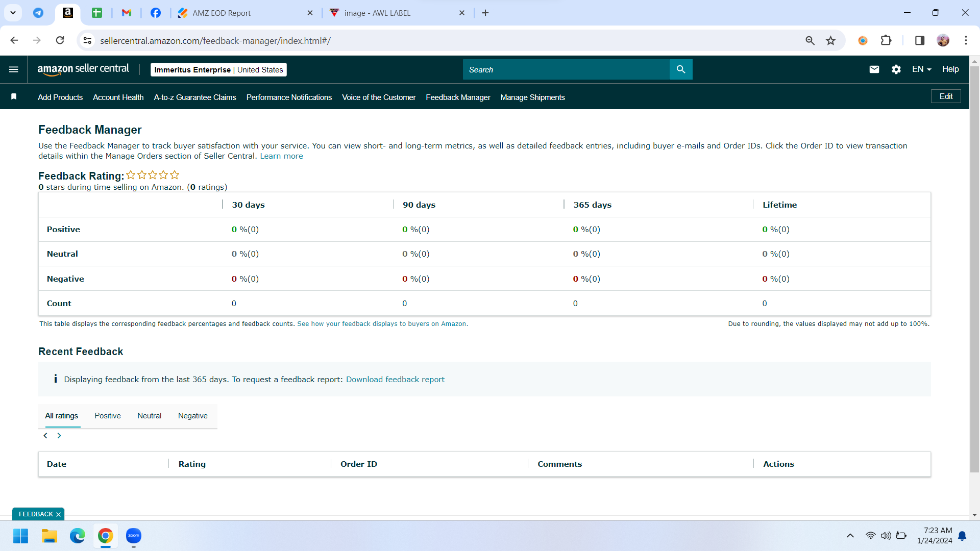Expand the EN language dropdown
The width and height of the screenshot is (980, 551).
tap(922, 69)
